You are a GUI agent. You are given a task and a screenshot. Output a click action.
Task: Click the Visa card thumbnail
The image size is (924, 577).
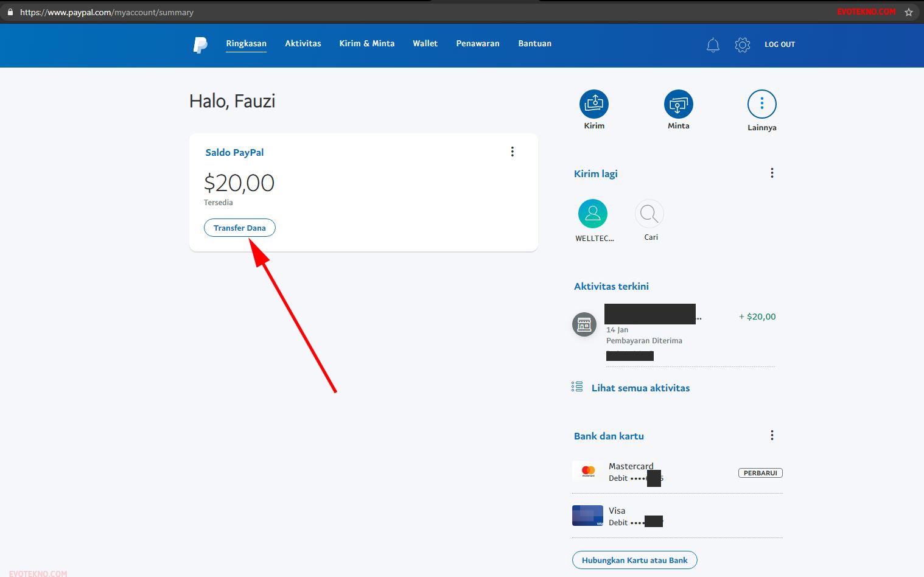pos(587,516)
